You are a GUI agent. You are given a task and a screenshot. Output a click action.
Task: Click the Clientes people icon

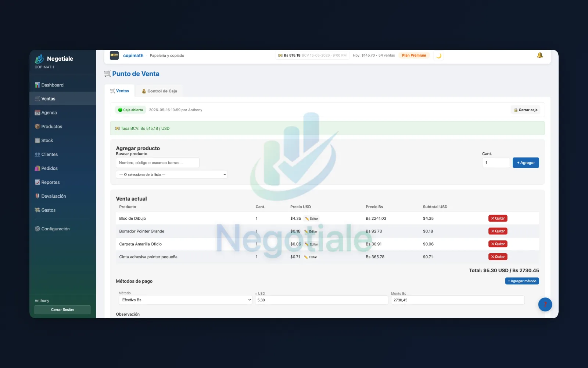click(x=37, y=155)
